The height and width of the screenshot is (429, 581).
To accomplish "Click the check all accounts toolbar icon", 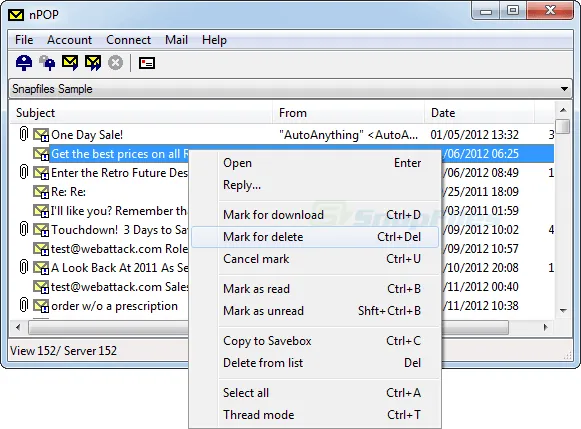I will coord(47,63).
